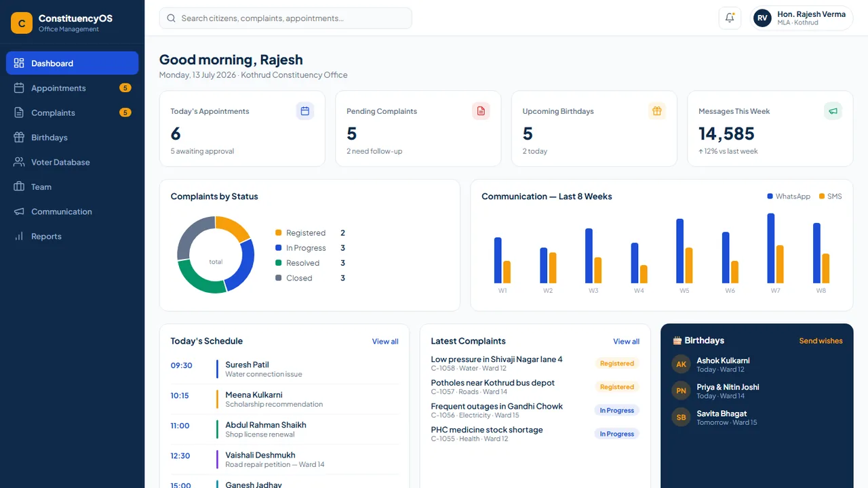The width and height of the screenshot is (868, 488).
Task: Click the Birthdays gift sidebar icon
Action: click(19, 138)
